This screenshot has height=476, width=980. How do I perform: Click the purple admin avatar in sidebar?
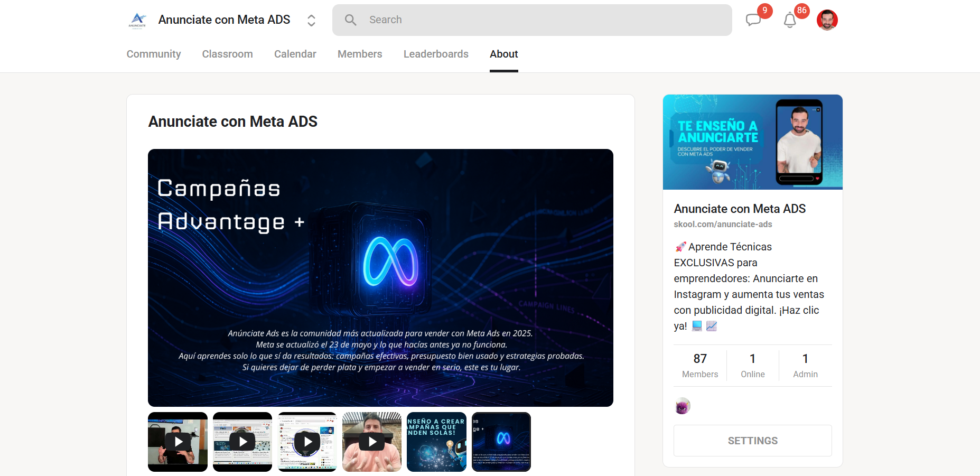click(683, 406)
